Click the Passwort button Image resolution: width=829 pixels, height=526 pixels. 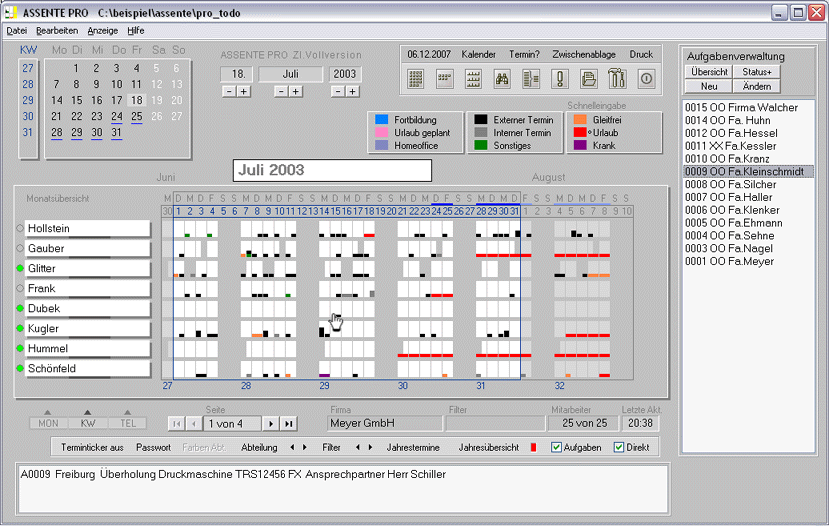[x=153, y=447]
